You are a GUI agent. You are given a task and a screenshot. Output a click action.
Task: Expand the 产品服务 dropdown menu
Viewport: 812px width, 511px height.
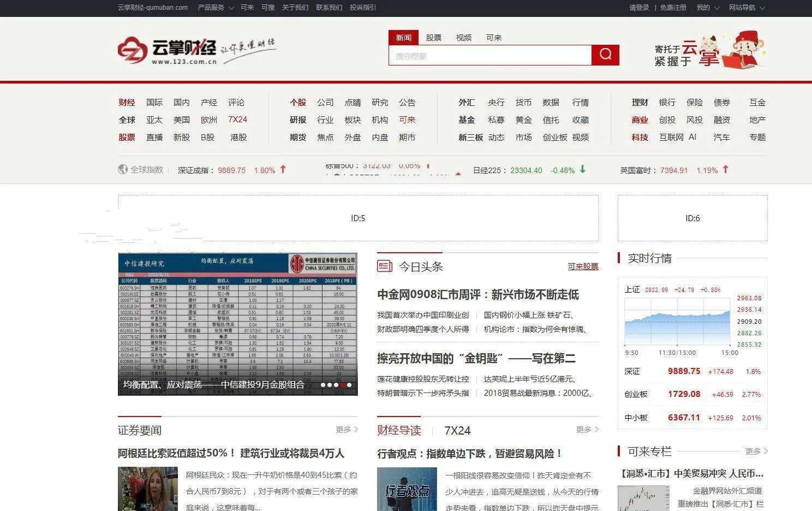216,8
